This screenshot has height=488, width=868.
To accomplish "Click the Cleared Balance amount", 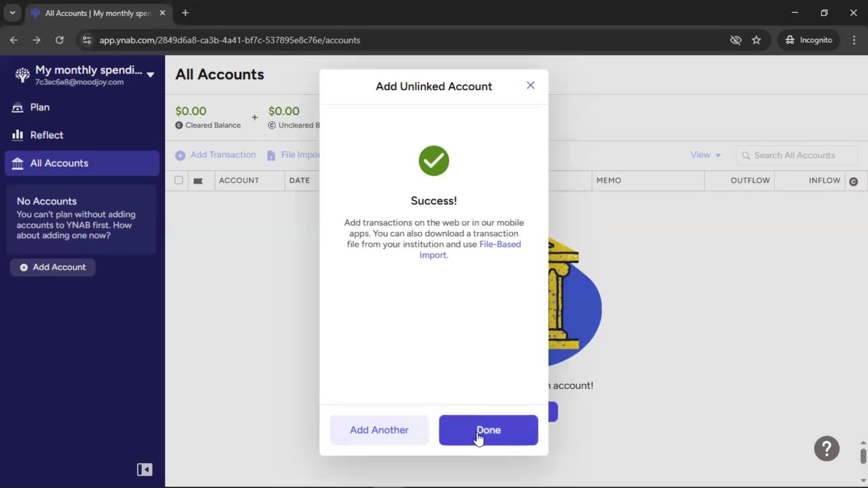I will pyautogui.click(x=191, y=111).
